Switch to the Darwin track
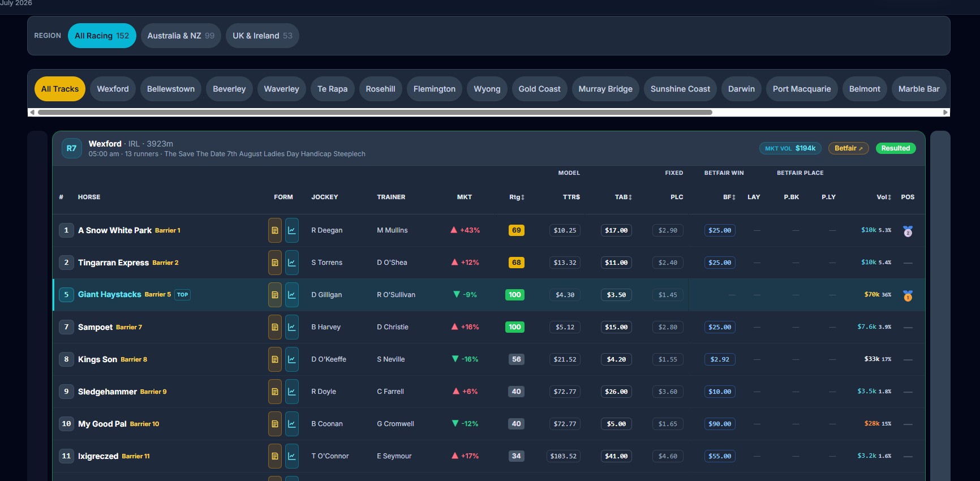The width and height of the screenshot is (980, 481). pyautogui.click(x=741, y=89)
